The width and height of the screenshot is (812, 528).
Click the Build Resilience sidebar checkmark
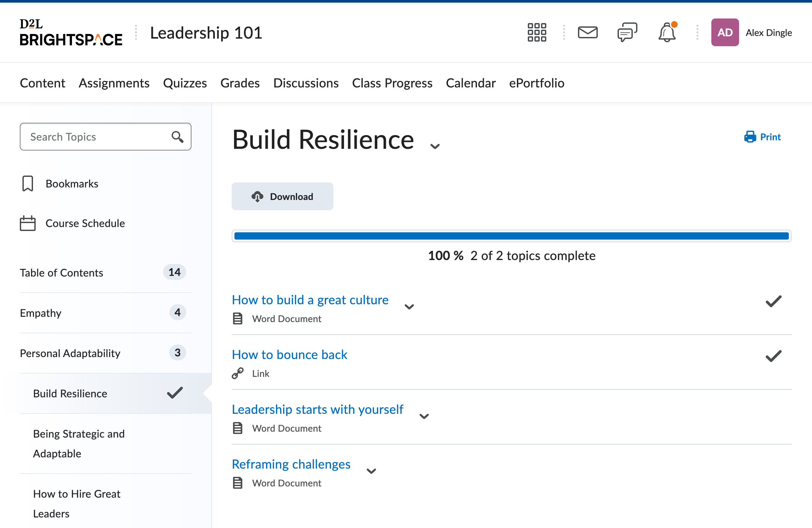[x=175, y=393]
